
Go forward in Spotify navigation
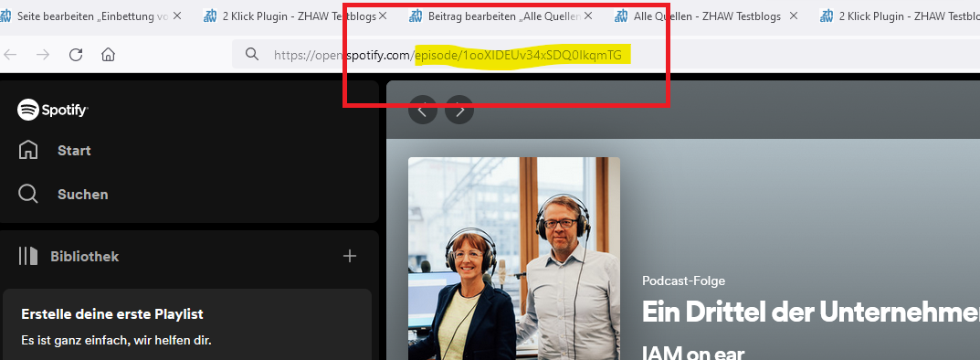(459, 110)
